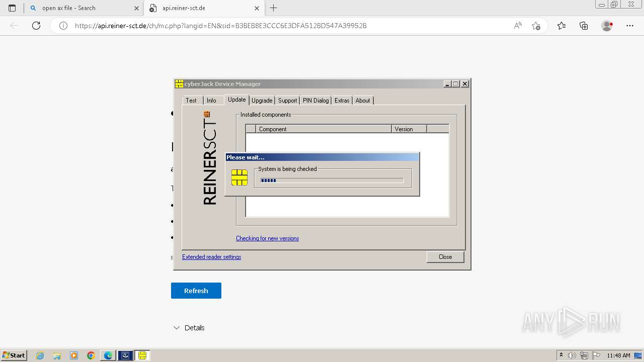644x362 pixels.
Task: Open media player taskbar icon
Action: click(74, 355)
